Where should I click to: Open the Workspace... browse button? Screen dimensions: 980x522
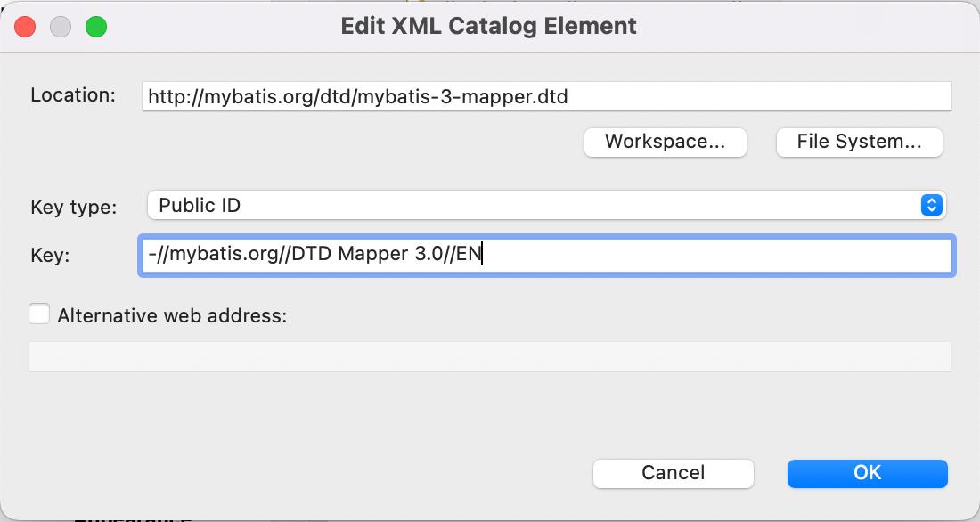[x=665, y=142]
